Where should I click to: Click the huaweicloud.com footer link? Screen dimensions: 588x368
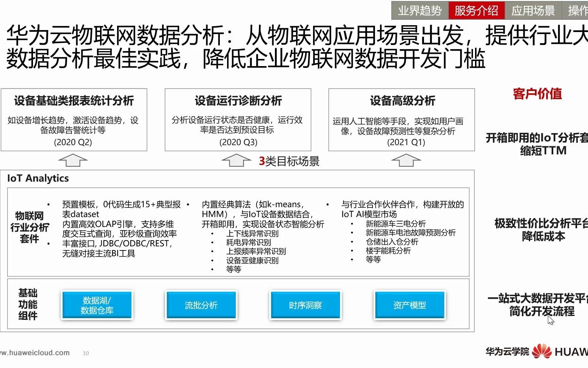click(35, 353)
